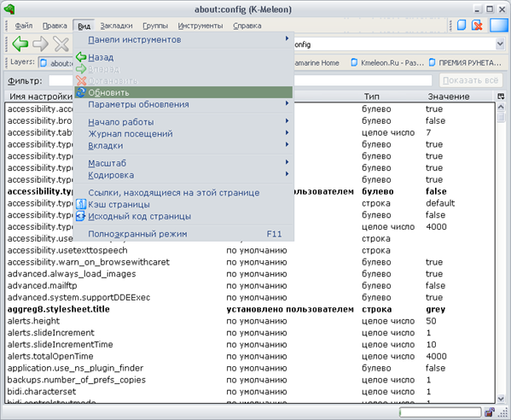Open new layer with blue page icon
The height and width of the screenshot is (420, 511).
tap(462, 25)
